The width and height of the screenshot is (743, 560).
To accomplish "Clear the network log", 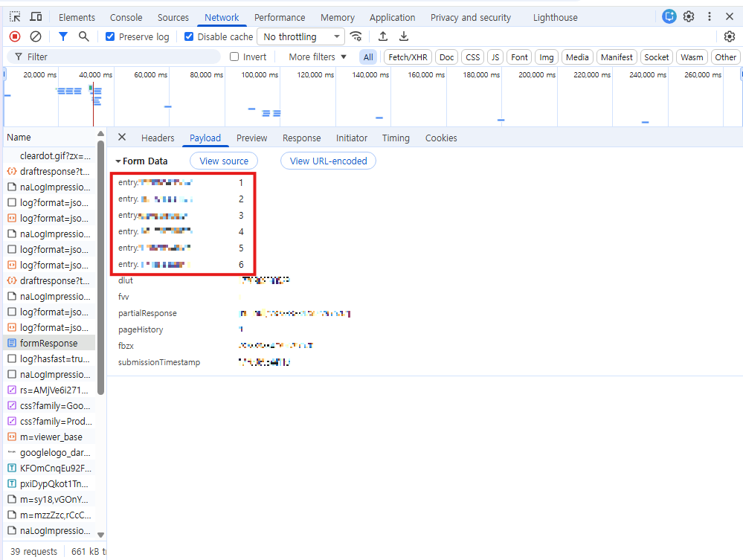I will click(36, 36).
